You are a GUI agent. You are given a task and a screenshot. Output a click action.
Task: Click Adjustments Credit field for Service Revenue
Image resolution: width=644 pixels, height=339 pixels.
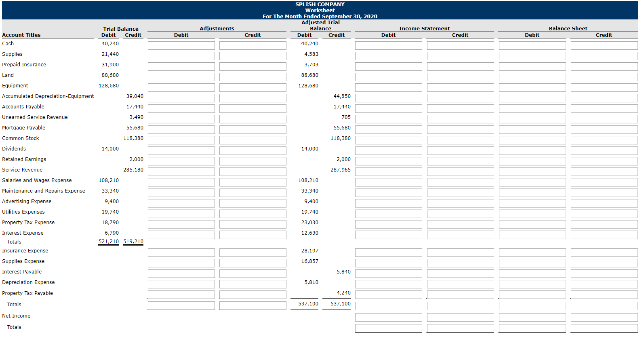pyautogui.click(x=253, y=172)
